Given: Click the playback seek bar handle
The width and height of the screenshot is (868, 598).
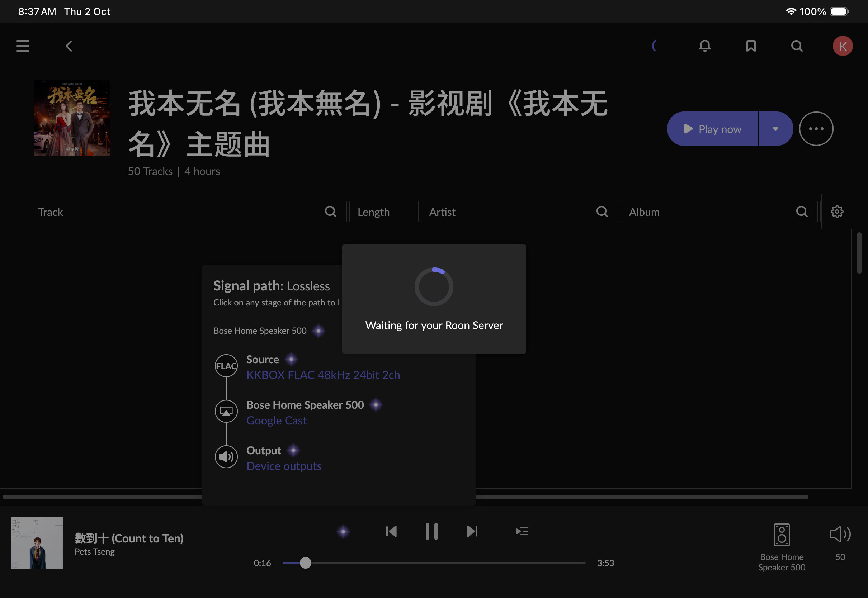Looking at the screenshot, I should pyautogui.click(x=306, y=563).
